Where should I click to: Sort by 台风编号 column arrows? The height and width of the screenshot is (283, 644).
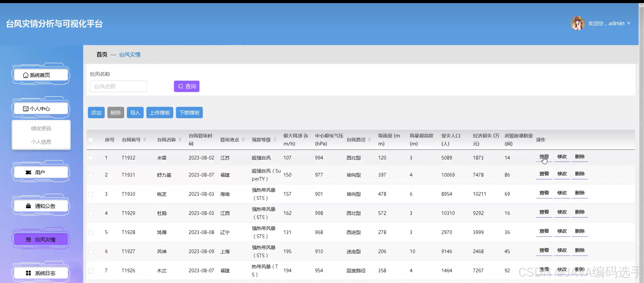tap(145, 140)
